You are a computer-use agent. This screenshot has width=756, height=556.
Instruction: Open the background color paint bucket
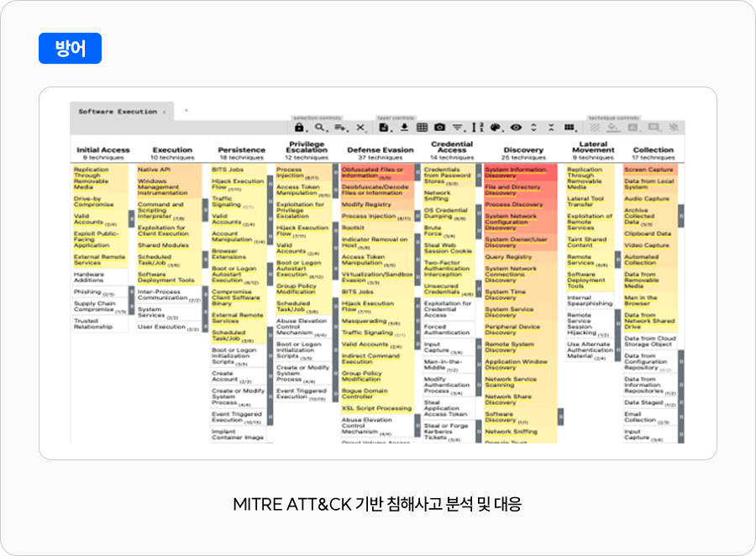[612, 128]
